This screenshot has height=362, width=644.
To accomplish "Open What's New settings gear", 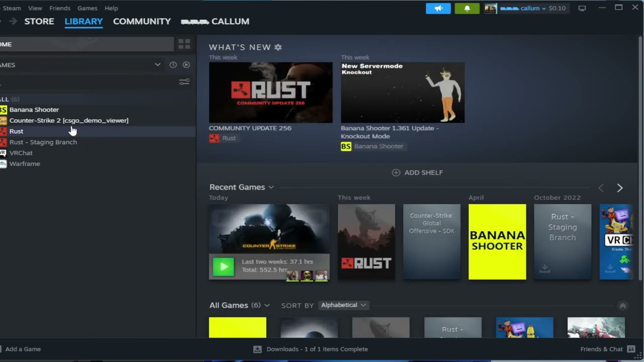I will pos(278,47).
